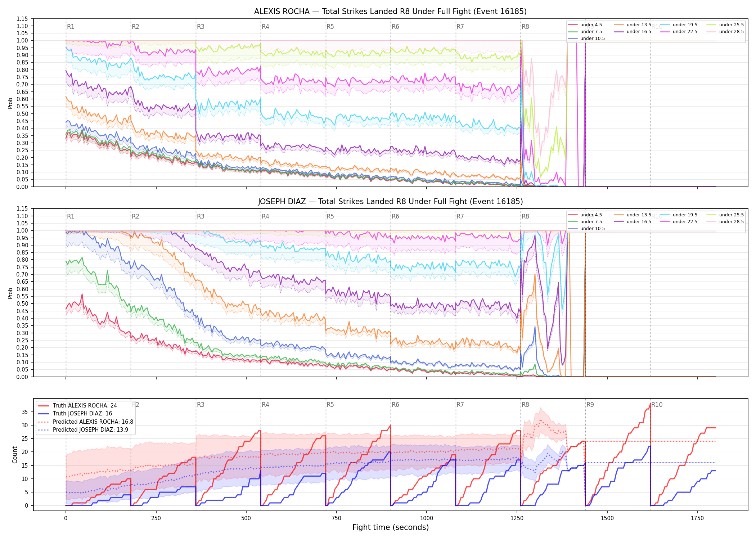Screen dimensions: 756x540
Task: Click the R2 round marker on Diaz chart
Action: [135, 216]
